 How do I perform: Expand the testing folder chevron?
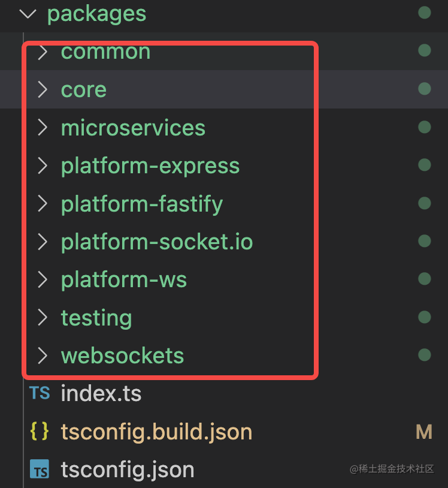pos(43,318)
